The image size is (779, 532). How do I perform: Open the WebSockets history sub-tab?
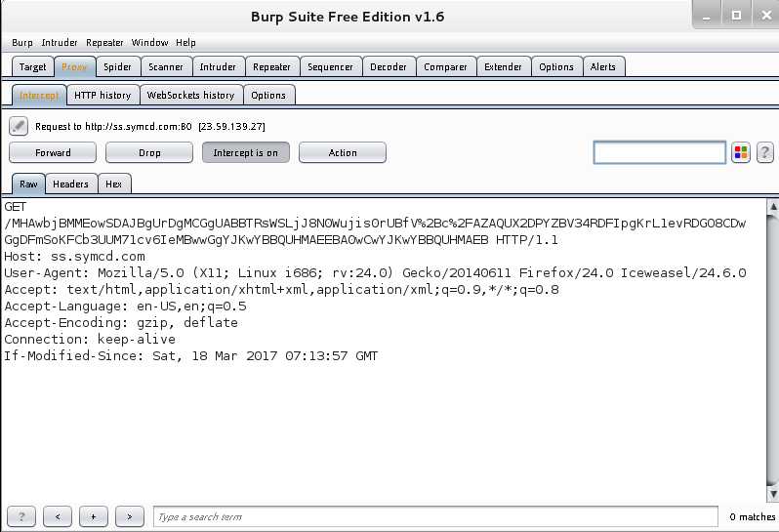click(x=190, y=96)
